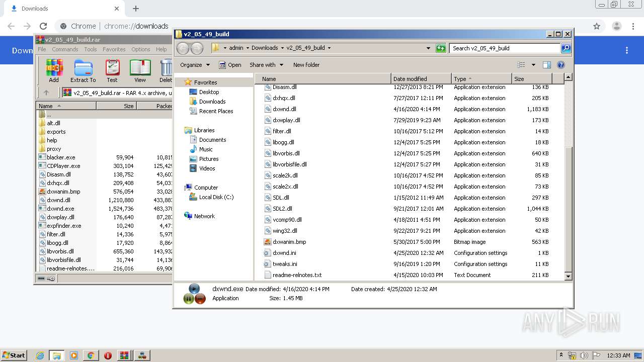The height and width of the screenshot is (362, 644).
Task: Click the Explorer search box
Action: [505, 48]
